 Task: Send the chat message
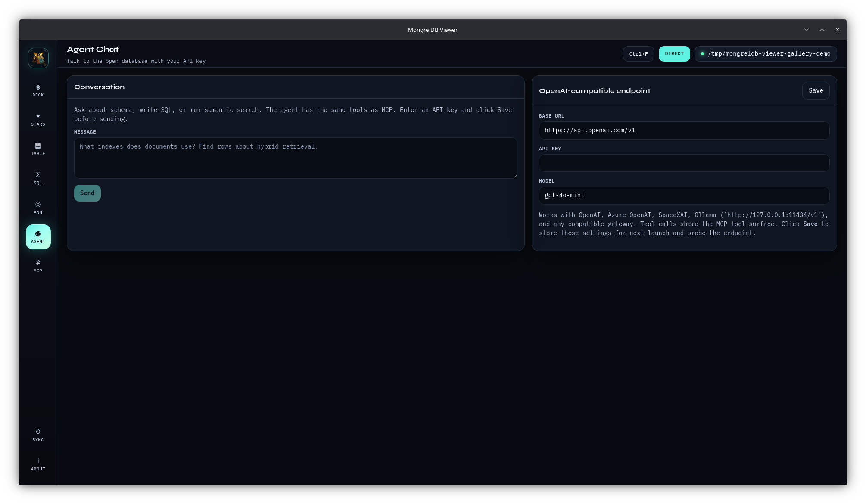pos(87,193)
